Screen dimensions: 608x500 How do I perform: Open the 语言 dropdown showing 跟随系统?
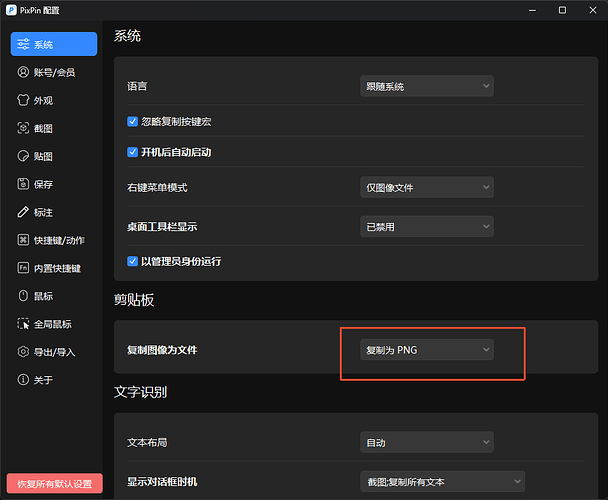427,86
